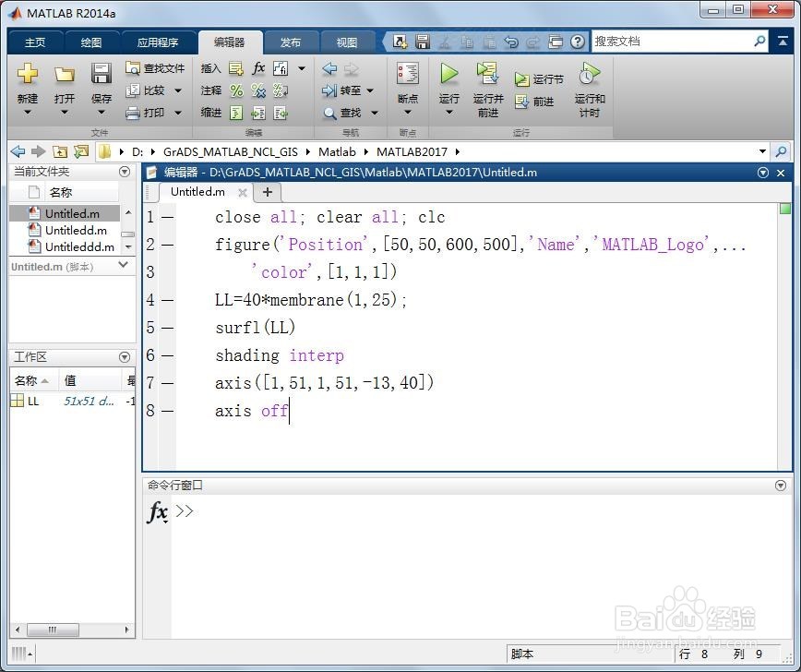The width and height of the screenshot is (801, 672).
Task: Open 工作区 panel actions menu
Action: click(125, 357)
